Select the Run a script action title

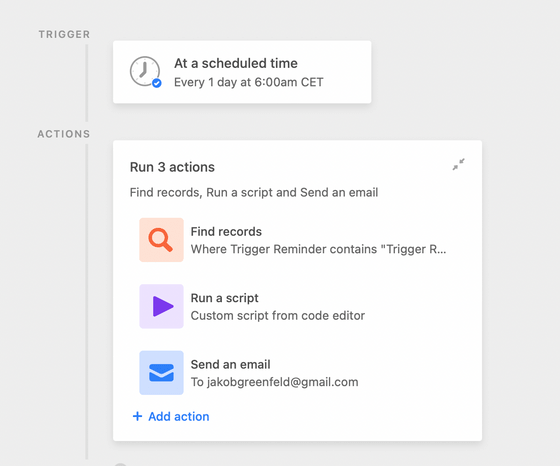pos(225,298)
